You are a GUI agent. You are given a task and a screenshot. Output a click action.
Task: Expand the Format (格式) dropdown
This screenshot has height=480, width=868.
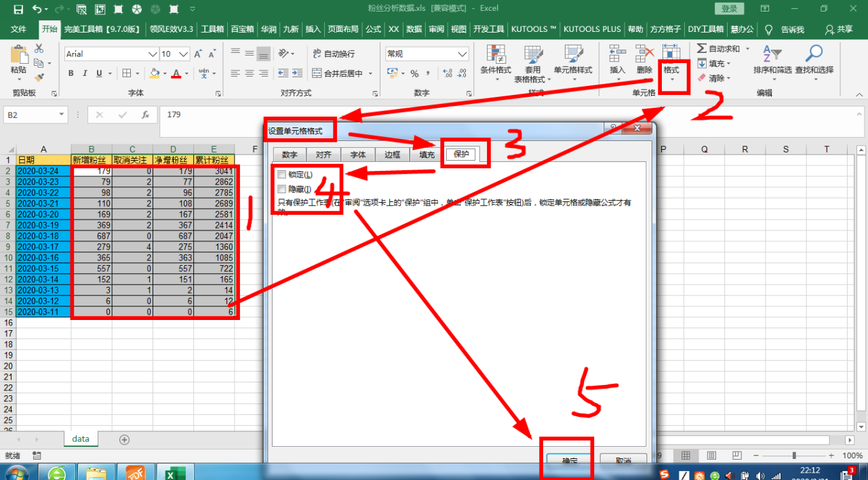click(671, 80)
